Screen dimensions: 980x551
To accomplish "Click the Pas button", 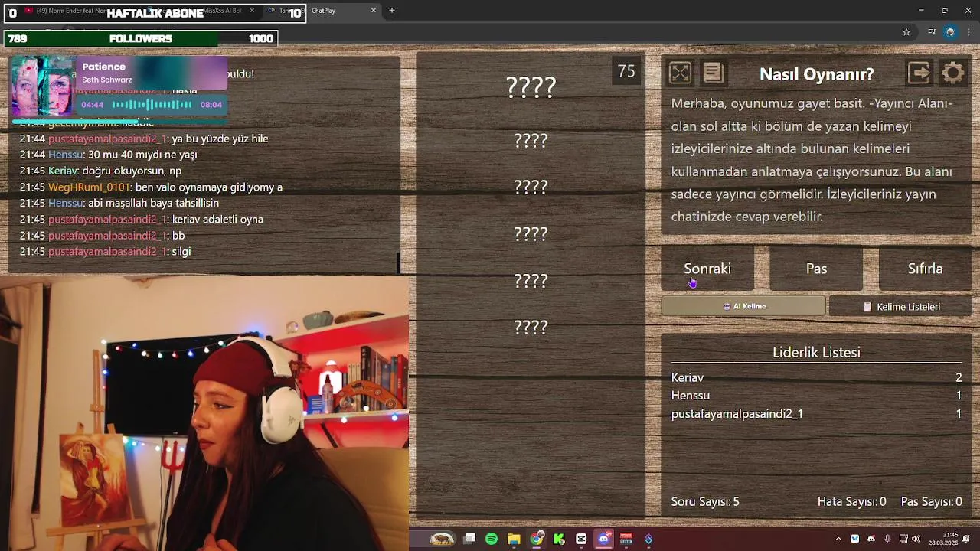I will 816,269.
